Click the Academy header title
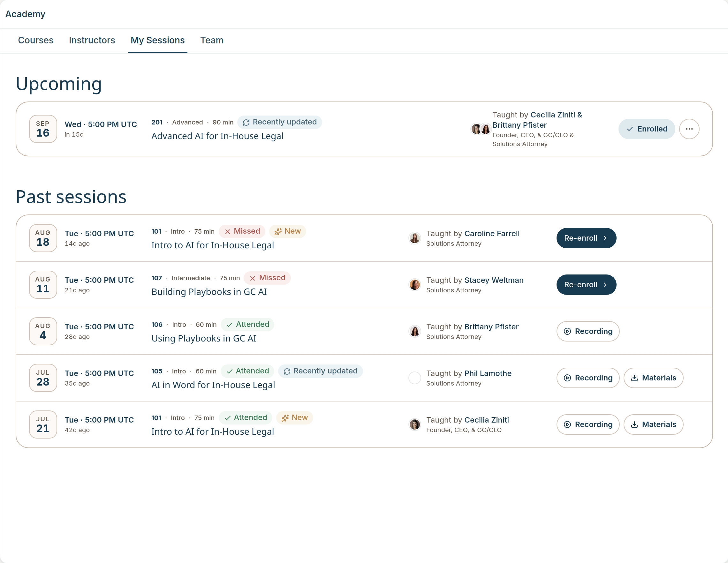The width and height of the screenshot is (728, 563). [25, 14]
